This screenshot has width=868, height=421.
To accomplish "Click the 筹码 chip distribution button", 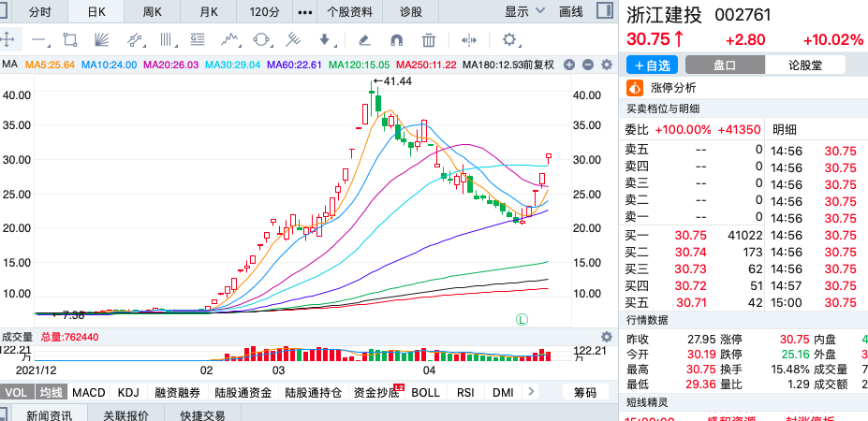I will 584,392.
